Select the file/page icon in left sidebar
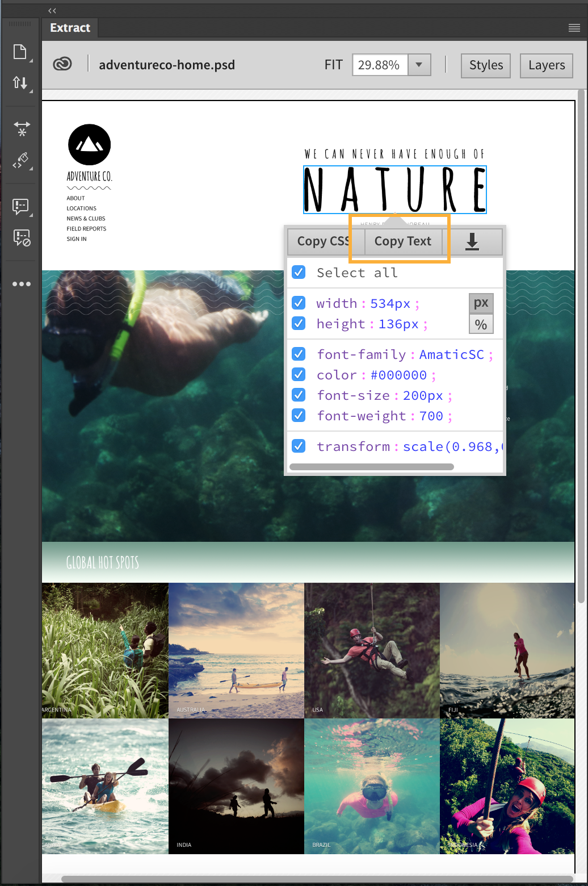 point(20,52)
